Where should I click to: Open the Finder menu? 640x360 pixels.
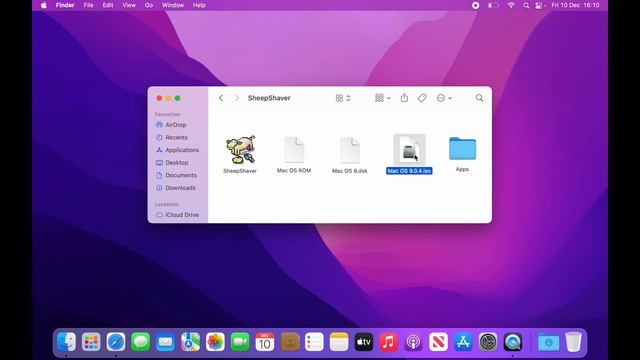(65, 5)
